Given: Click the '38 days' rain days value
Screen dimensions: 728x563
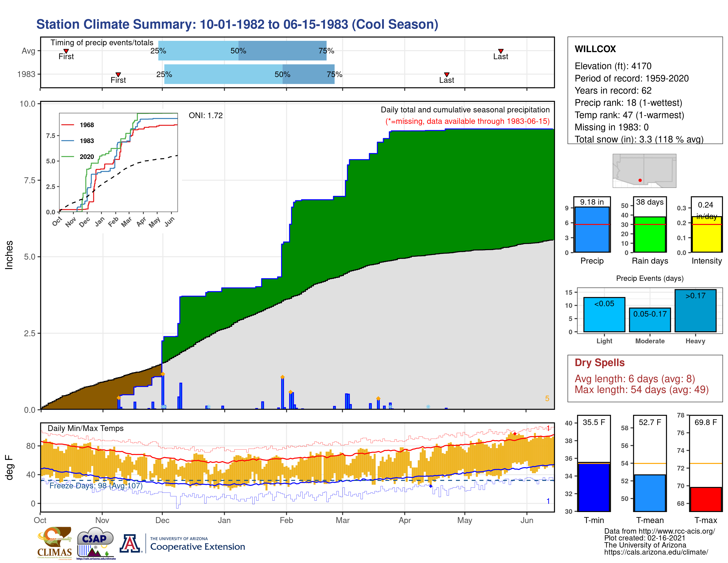Looking at the screenshot, I should click(650, 202).
